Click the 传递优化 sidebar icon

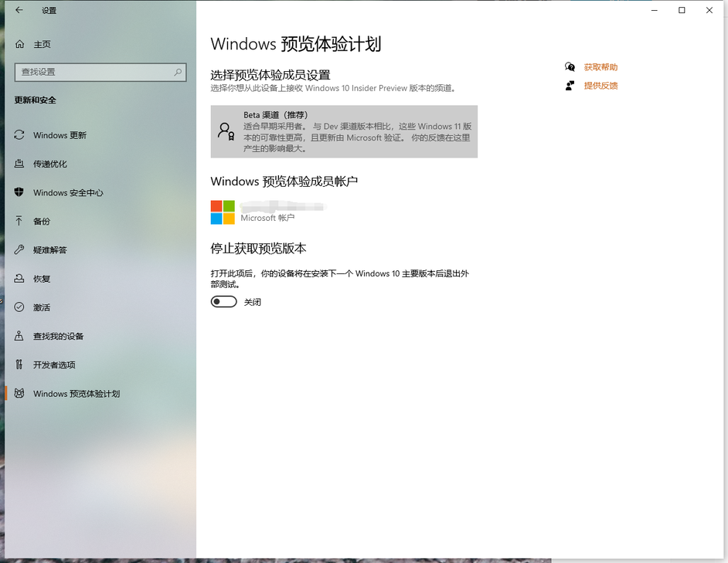19,164
